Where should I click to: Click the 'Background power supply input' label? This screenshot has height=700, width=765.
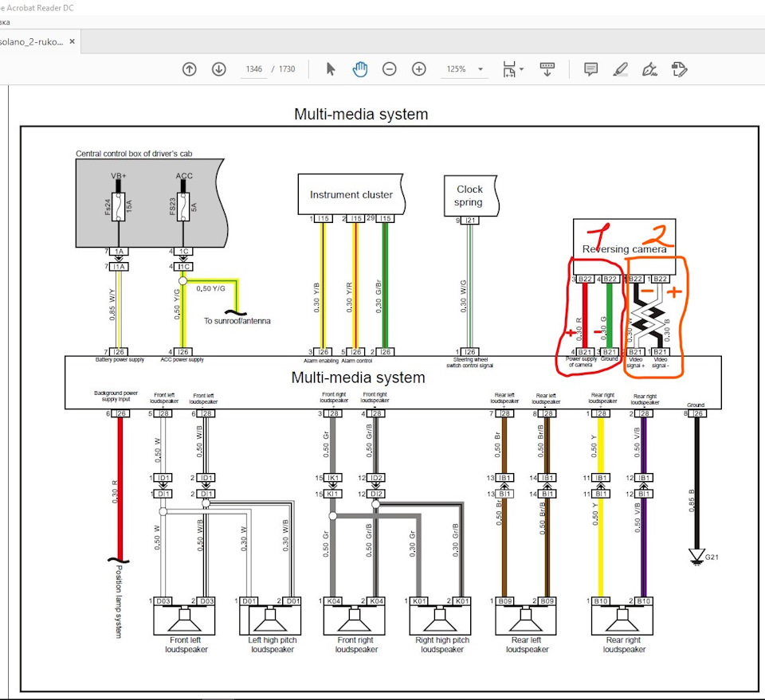(116, 396)
